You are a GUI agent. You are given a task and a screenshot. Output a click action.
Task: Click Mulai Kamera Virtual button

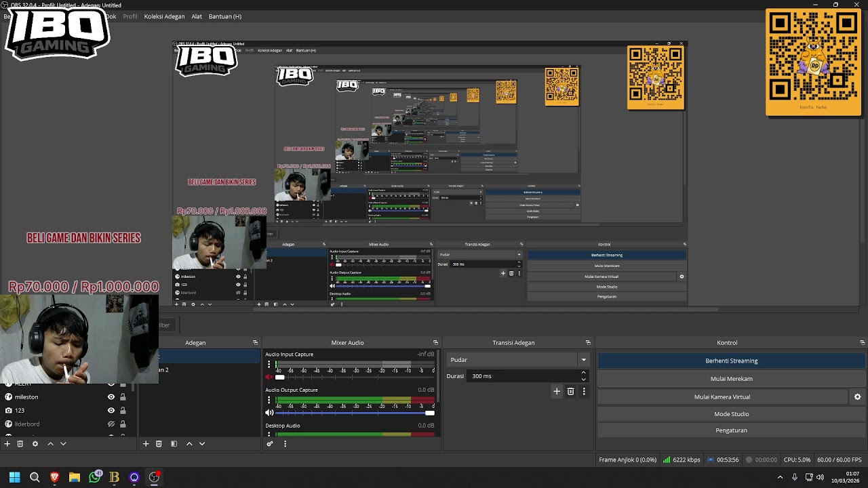click(x=722, y=396)
